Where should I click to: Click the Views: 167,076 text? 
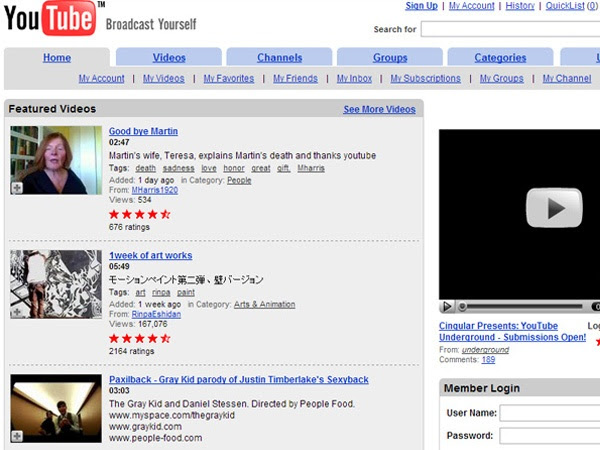pos(138,324)
